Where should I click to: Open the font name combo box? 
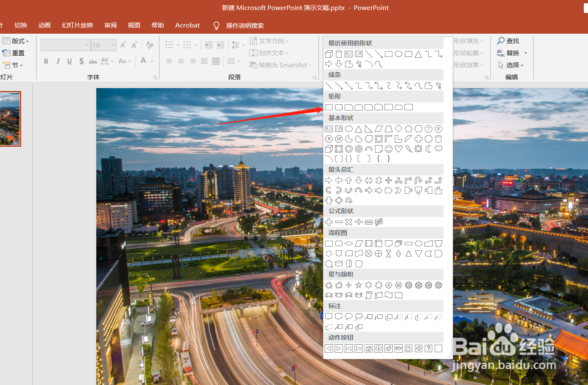click(66, 45)
